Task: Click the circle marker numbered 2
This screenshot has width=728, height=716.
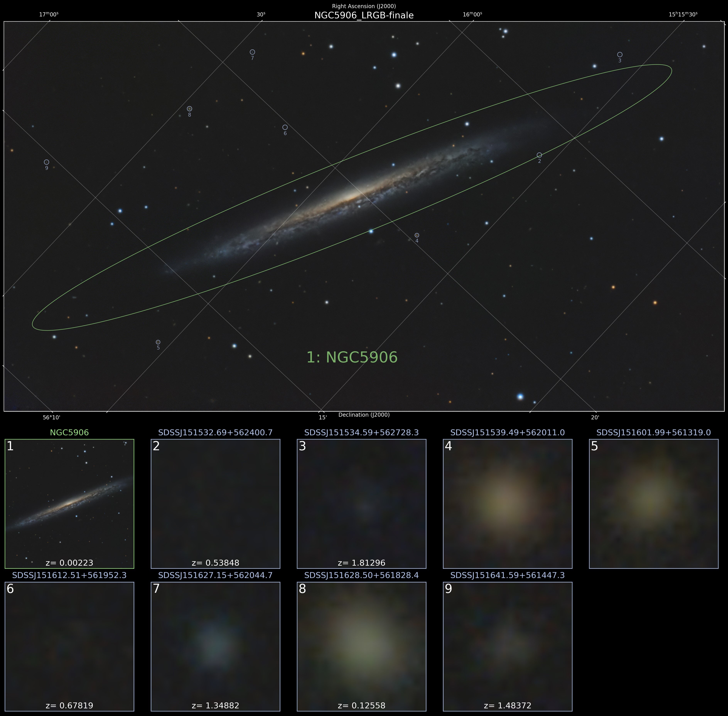Action: (539, 155)
